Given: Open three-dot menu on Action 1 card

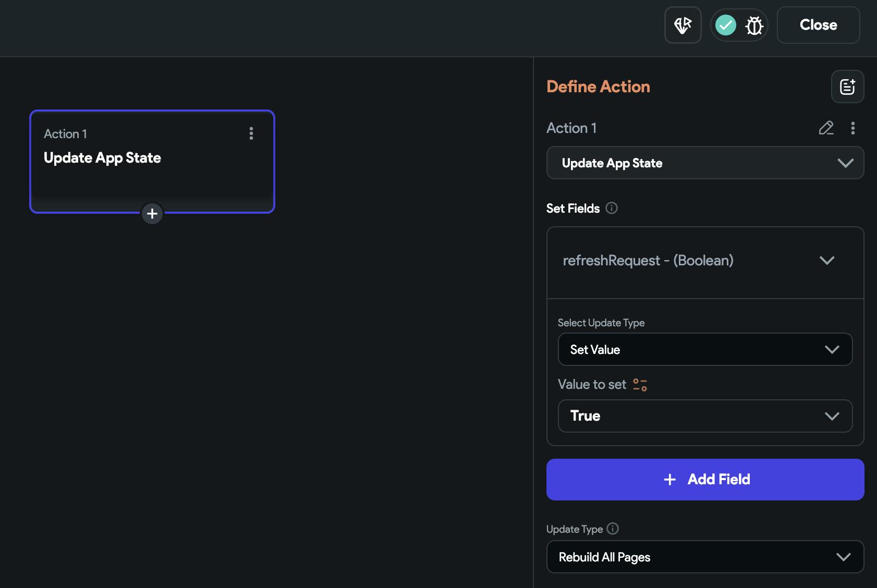Looking at the screenshot, I should coord(251,133).
